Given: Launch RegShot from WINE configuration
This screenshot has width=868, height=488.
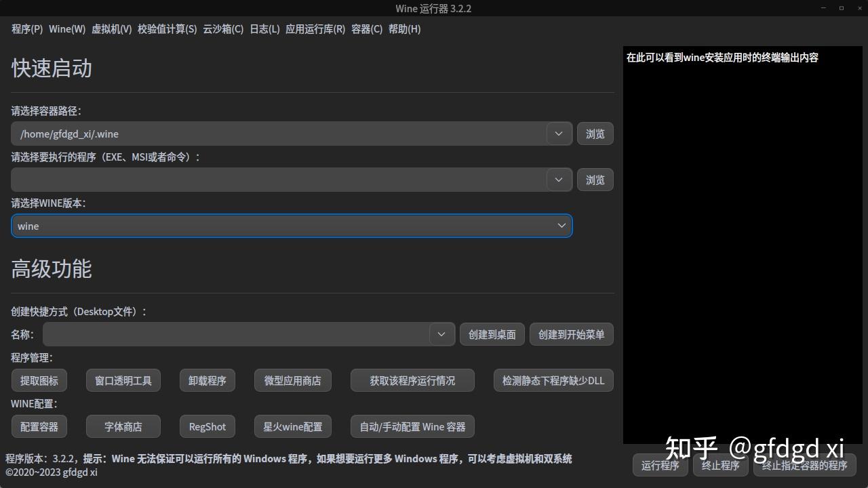Looking at the screenshot, I should click(207, 426).
